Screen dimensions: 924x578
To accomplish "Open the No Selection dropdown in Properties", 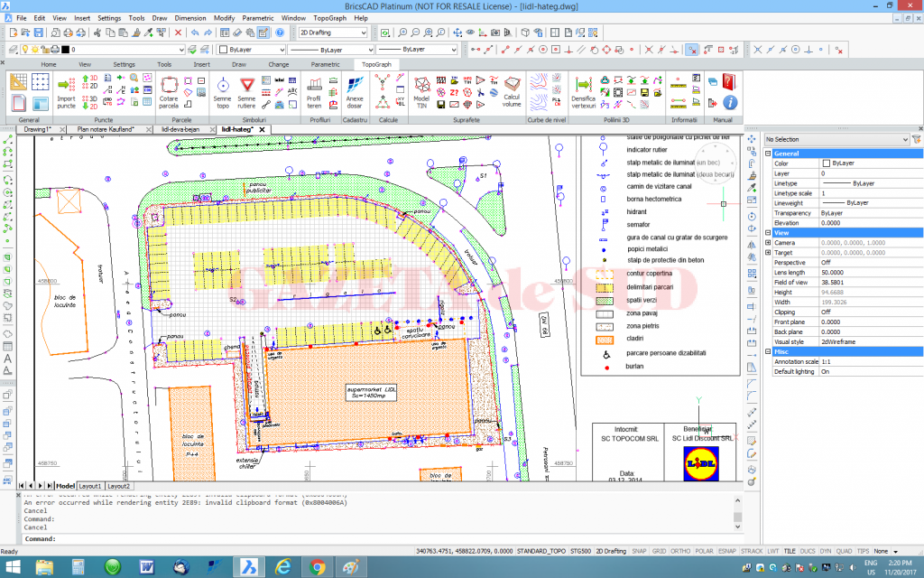I will (x=836, y=139).
